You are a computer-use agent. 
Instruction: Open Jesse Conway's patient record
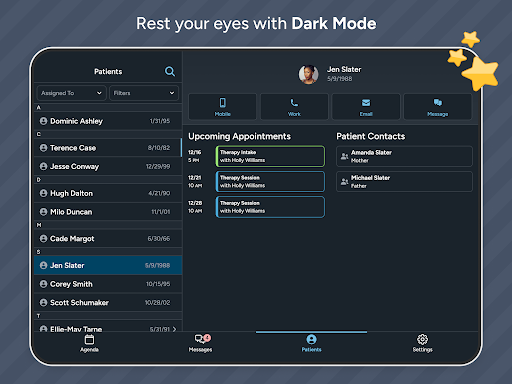108,166
